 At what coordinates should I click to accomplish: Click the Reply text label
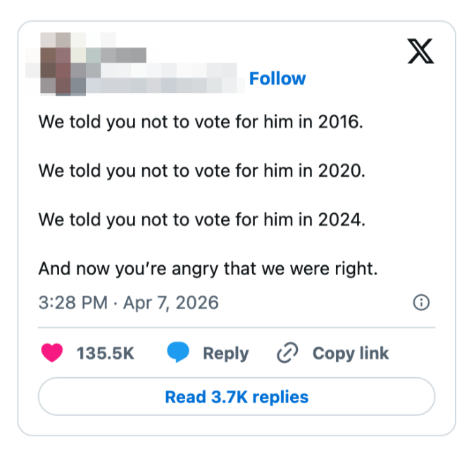[x=225, y=353]
